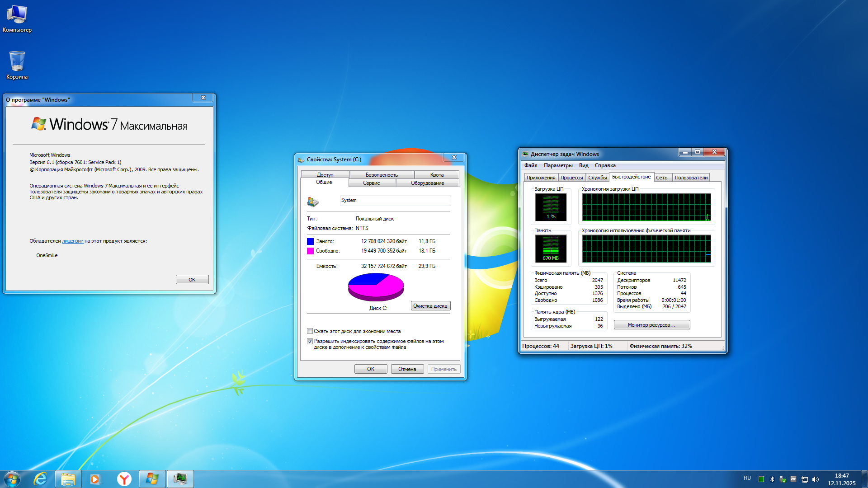The width and height of the screenshot is (868, 488).
Task: Click the Bluetooth tray icon
Action: coord(772,479)
